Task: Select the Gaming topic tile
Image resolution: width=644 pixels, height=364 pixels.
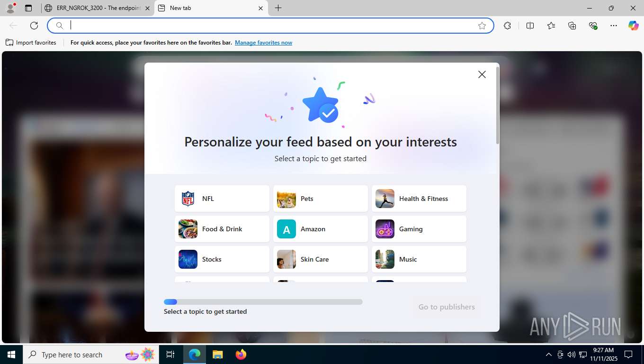Action: (x=419, y=229)
